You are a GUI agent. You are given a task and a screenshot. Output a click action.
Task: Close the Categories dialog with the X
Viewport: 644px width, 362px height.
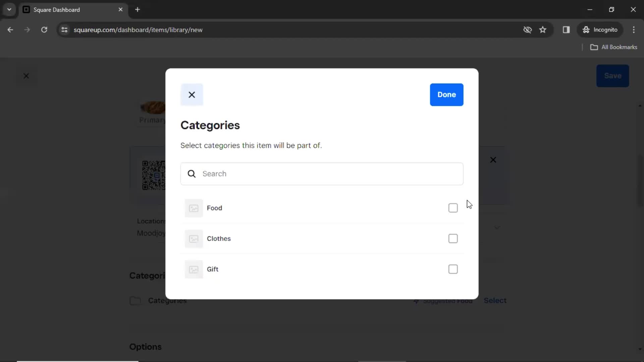(x=192, y=95)
